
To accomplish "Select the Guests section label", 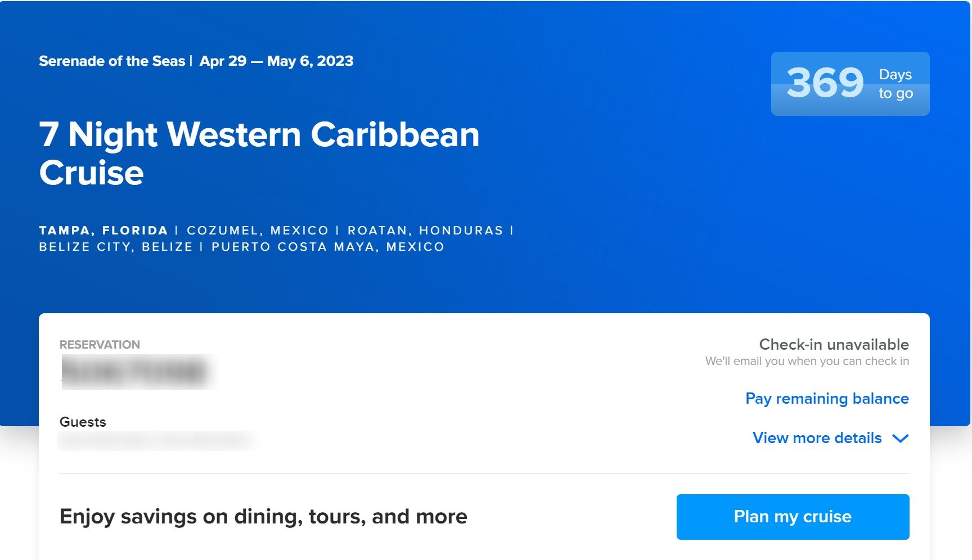I will 83,422.
